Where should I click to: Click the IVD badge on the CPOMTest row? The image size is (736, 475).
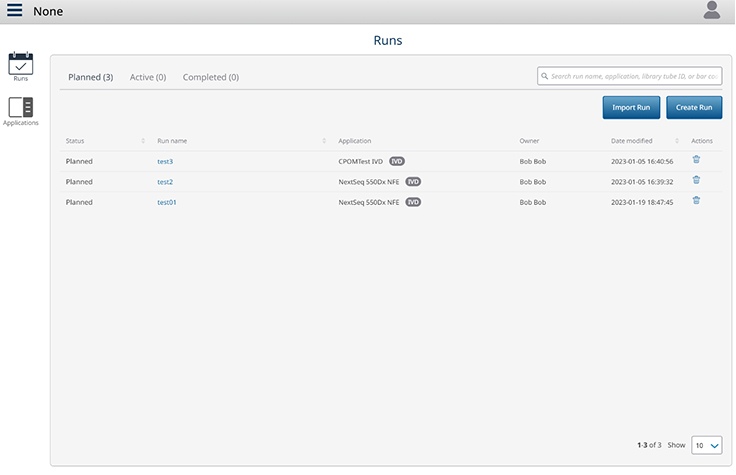pyautogui.click(x=397, y=161)
